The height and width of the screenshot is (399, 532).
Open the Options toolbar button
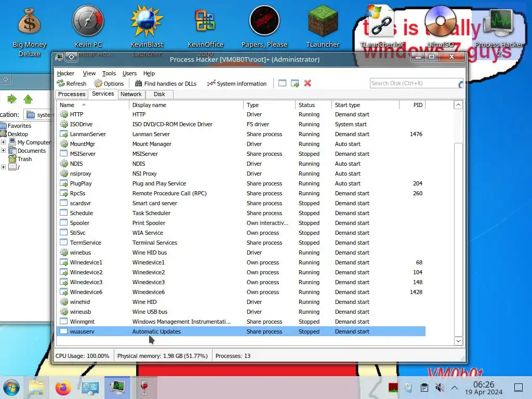pos(109,84)
